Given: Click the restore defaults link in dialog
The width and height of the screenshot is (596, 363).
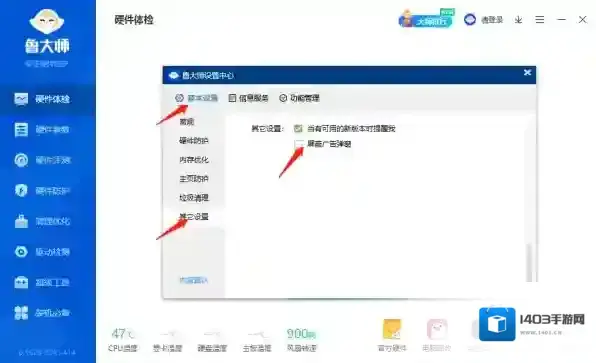Looking at the screenshot, I should coord(193,281).
